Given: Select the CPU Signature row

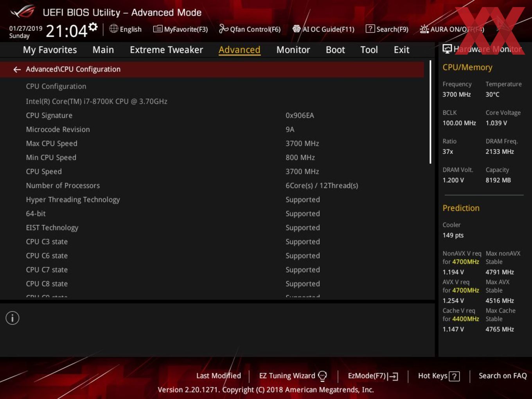Looking at the screenshot, I should click(212, 115).
